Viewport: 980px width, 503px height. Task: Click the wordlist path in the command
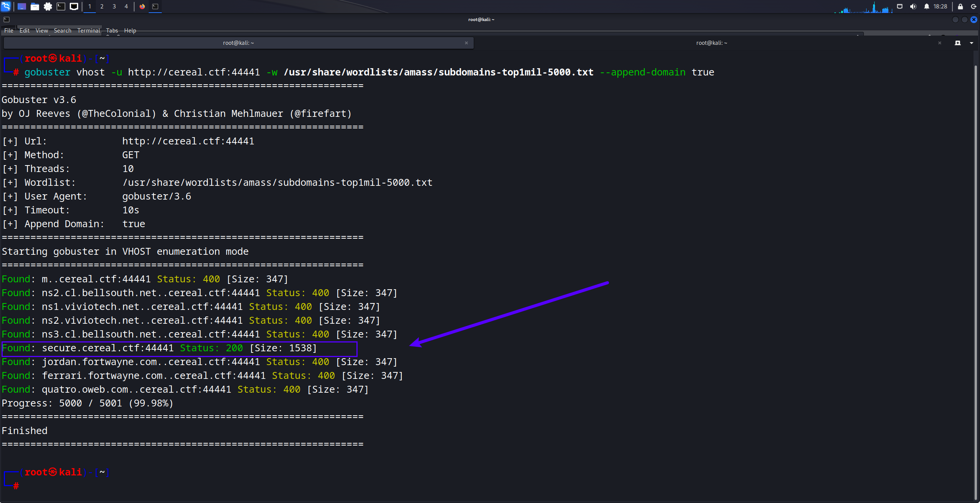point(438,72)
